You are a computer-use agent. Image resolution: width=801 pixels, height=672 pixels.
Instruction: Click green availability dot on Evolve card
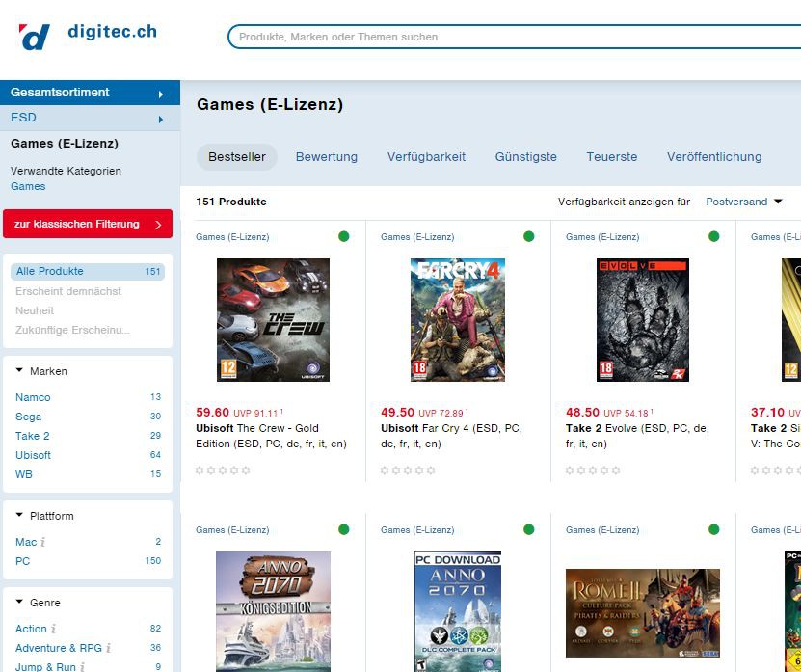[x=713, y=236]
